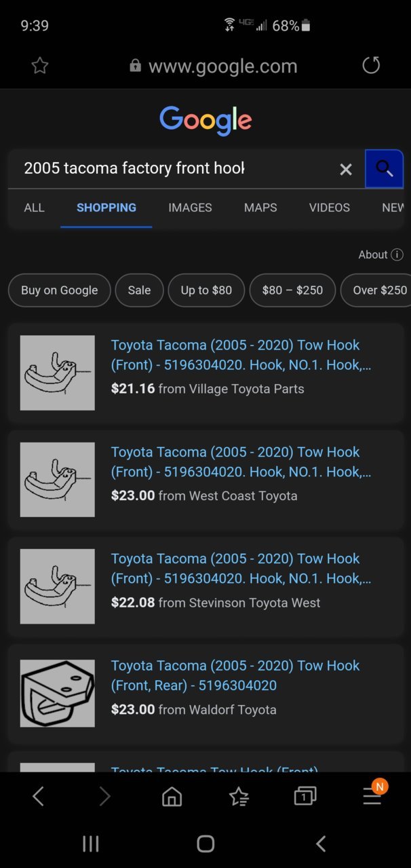Toggle the Buy on Google filter chip
The width and height of the screenshot is (411, 868).
(x=59, y=290)
